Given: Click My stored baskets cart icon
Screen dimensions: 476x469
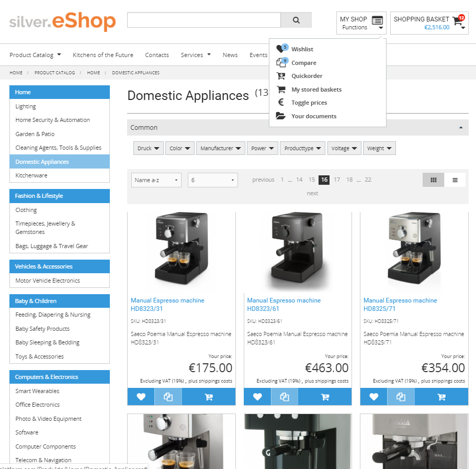Looking at the screenshot, I should 281,90.
